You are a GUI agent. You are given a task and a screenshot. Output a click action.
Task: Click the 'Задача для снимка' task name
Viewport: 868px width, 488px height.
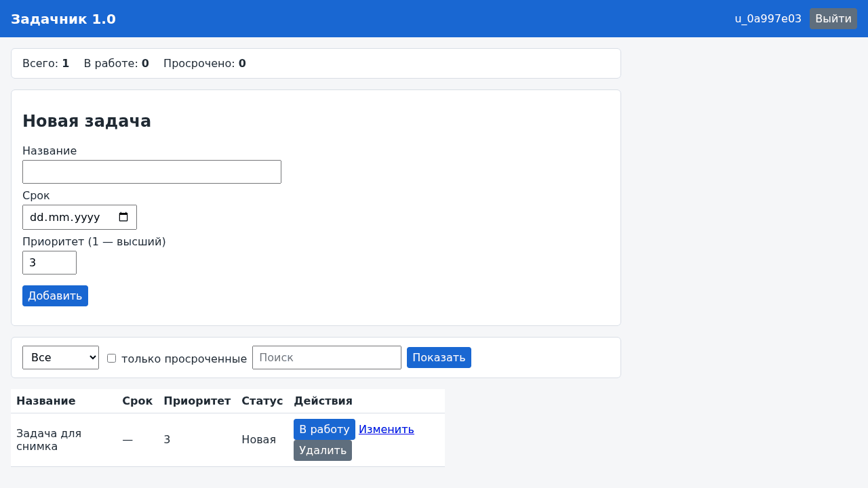[49, 440]
